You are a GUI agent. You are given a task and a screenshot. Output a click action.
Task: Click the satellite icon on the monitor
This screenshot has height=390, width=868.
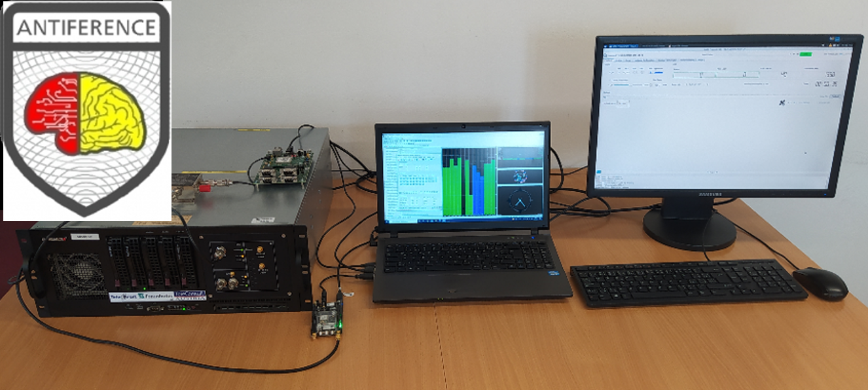[782, 103]
